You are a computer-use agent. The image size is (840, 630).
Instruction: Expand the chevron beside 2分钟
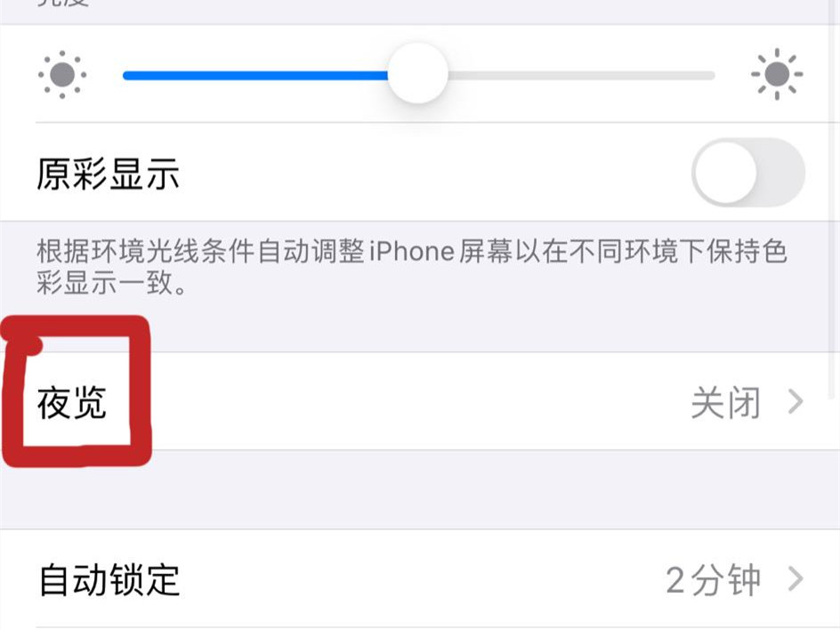pos(796,579)
